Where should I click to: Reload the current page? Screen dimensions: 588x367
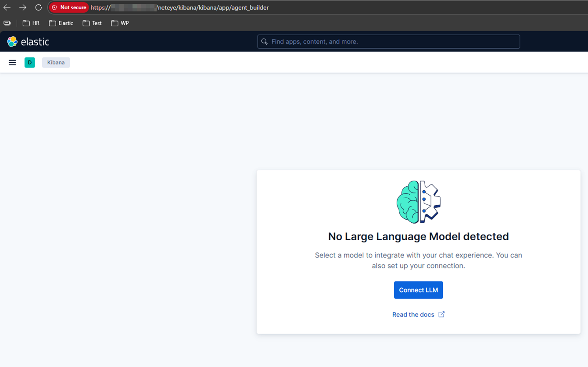coord(39,7)
